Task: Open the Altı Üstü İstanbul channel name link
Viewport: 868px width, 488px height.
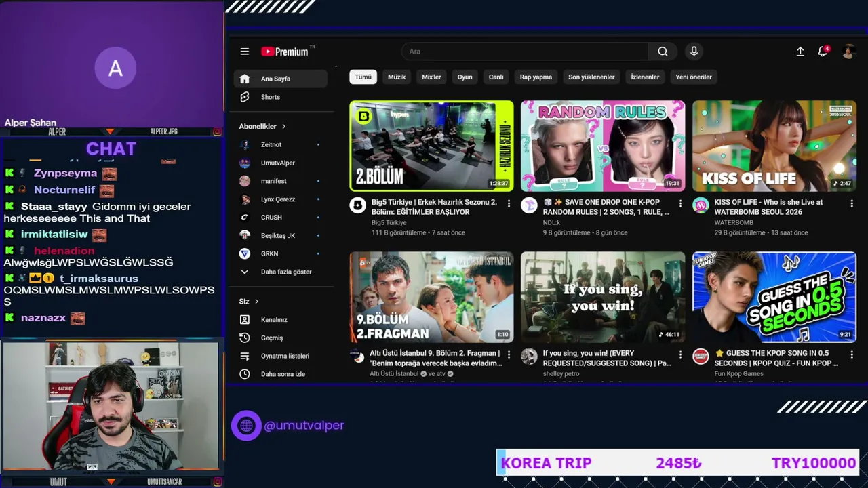Action: pyautogui.click(x=394, y=374)
